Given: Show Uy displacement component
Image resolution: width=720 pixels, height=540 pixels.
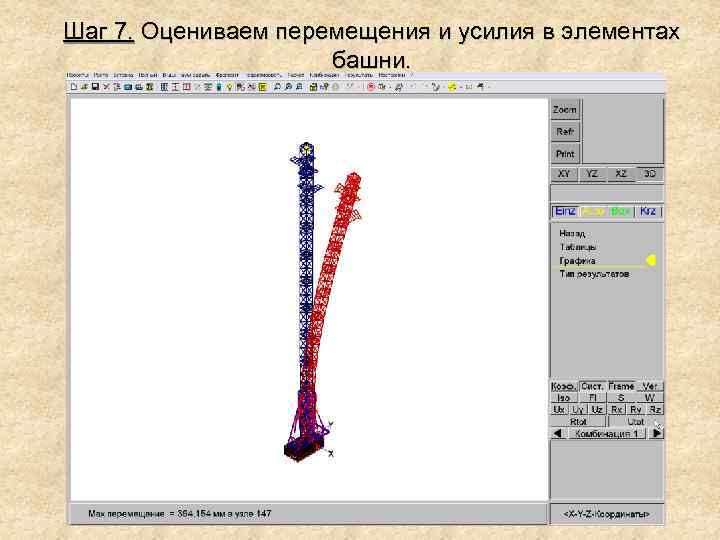Looking at the screenshot, I should click(578, 410).
